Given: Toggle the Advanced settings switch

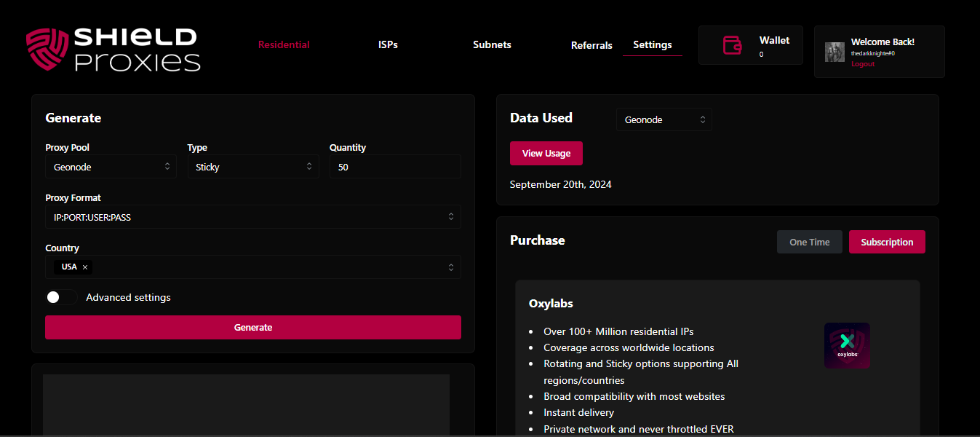Looking at the screenshot, I should pyautogui.click(x=61, y=297).
